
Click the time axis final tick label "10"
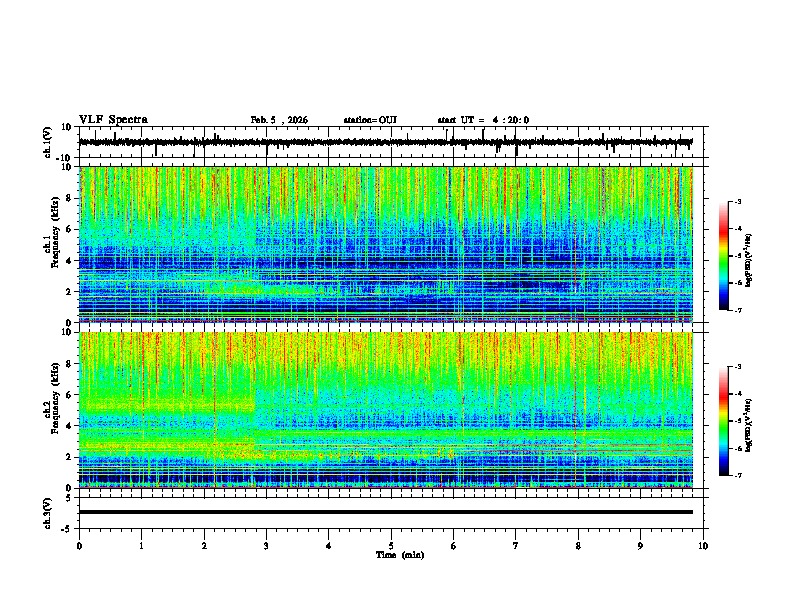(703, 545)
